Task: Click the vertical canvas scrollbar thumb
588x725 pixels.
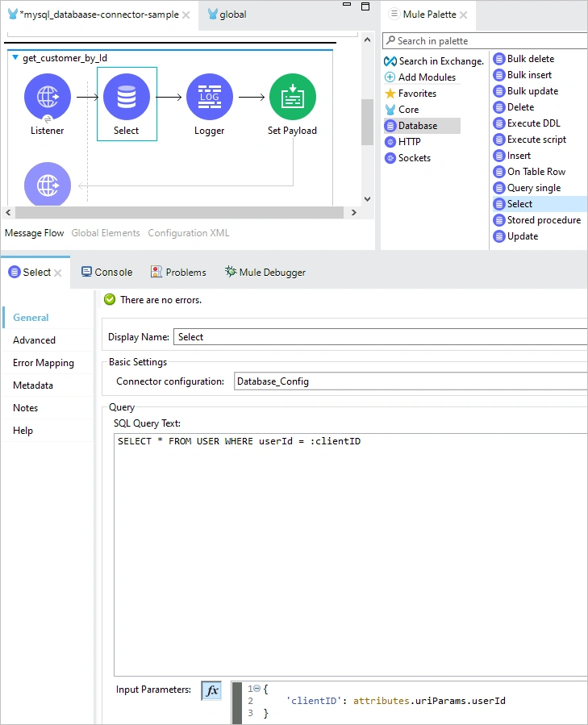Action: 367,122
